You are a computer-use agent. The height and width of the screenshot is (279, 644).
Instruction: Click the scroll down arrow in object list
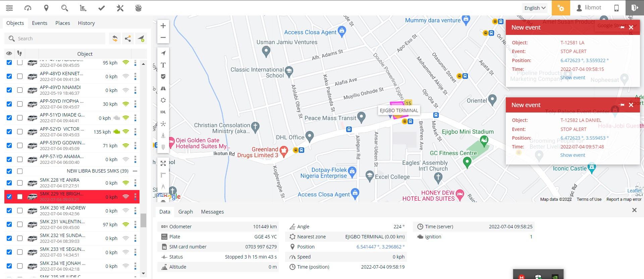pos(143,273)
